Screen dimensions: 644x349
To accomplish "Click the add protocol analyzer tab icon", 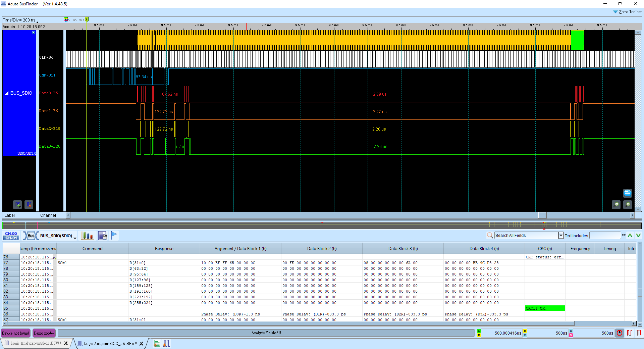I will 157,343.
